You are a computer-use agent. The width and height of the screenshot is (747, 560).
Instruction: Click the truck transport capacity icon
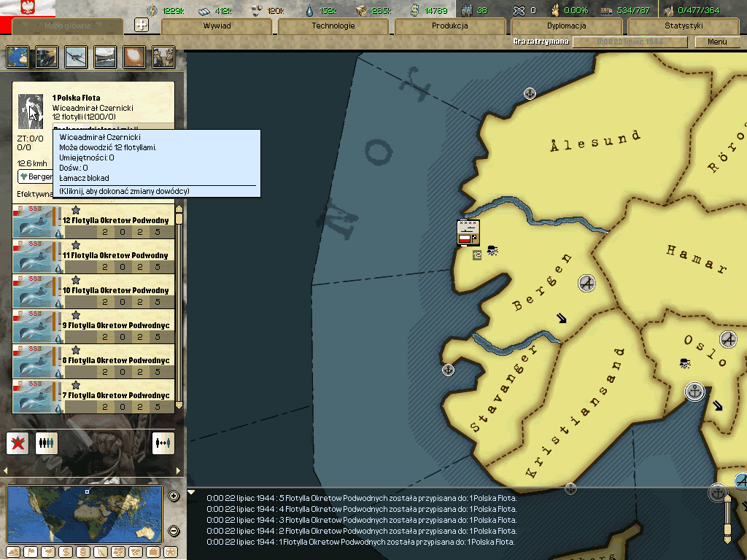point(606,10)
